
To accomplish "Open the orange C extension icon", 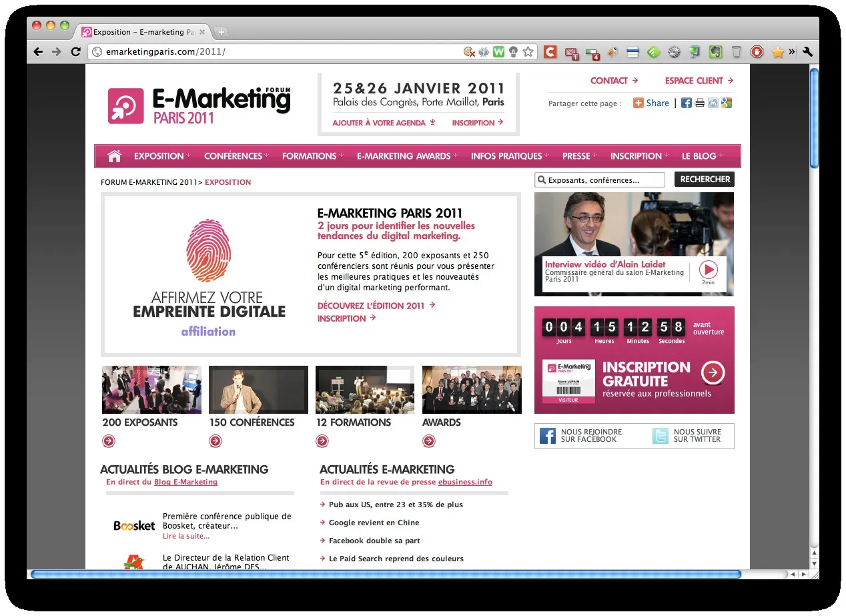I will [550, 52].
